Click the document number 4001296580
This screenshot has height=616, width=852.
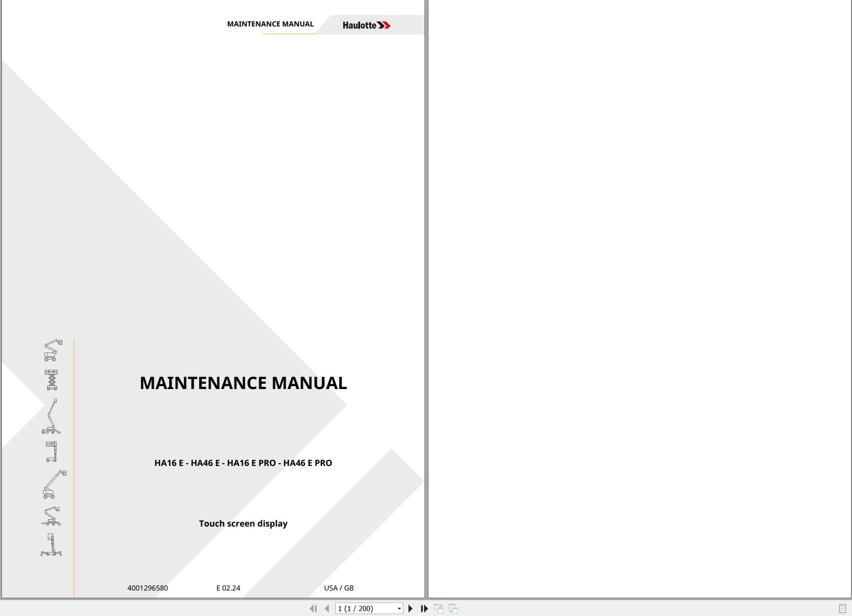[x=148, y=588]
